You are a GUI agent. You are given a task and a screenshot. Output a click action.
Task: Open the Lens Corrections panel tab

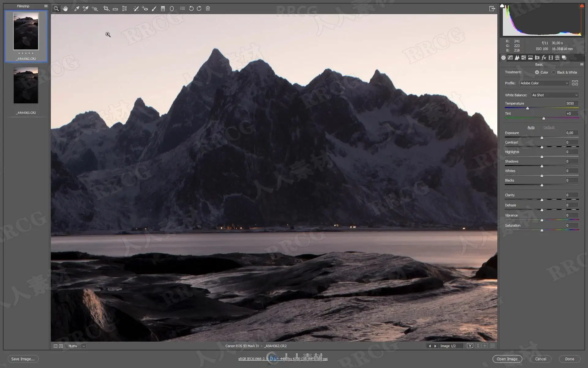(x=537, y=58)
